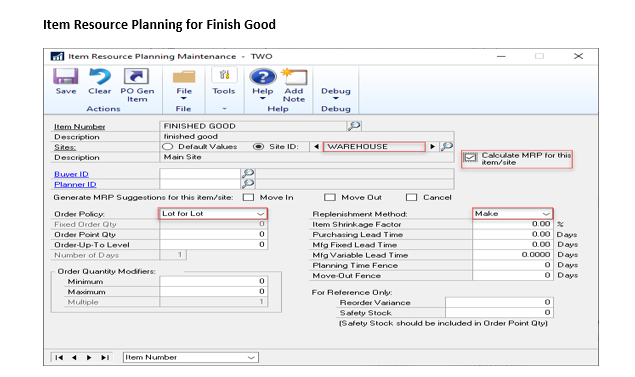
Task: Click the Reorder Variance field
Action: point(499,302)
